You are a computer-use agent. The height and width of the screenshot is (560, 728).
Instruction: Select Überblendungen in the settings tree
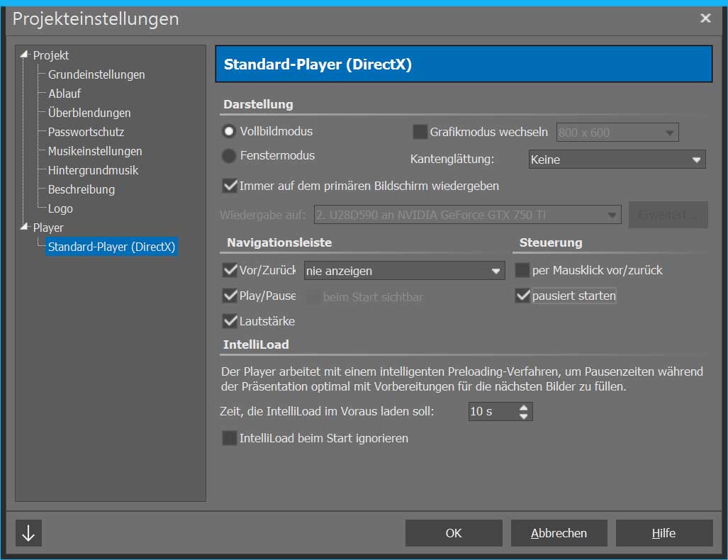coord(89,113)
